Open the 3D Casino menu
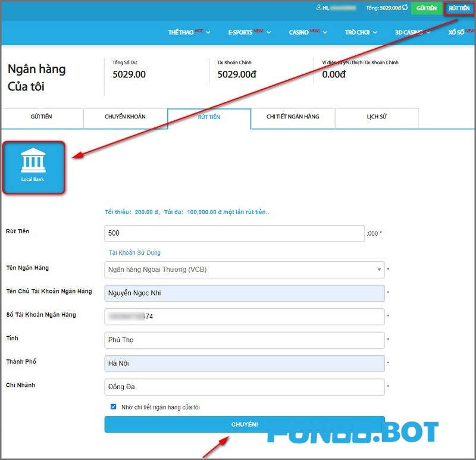Screen dimensions: 476x460 pyautogui.click(x=412, y=32)
